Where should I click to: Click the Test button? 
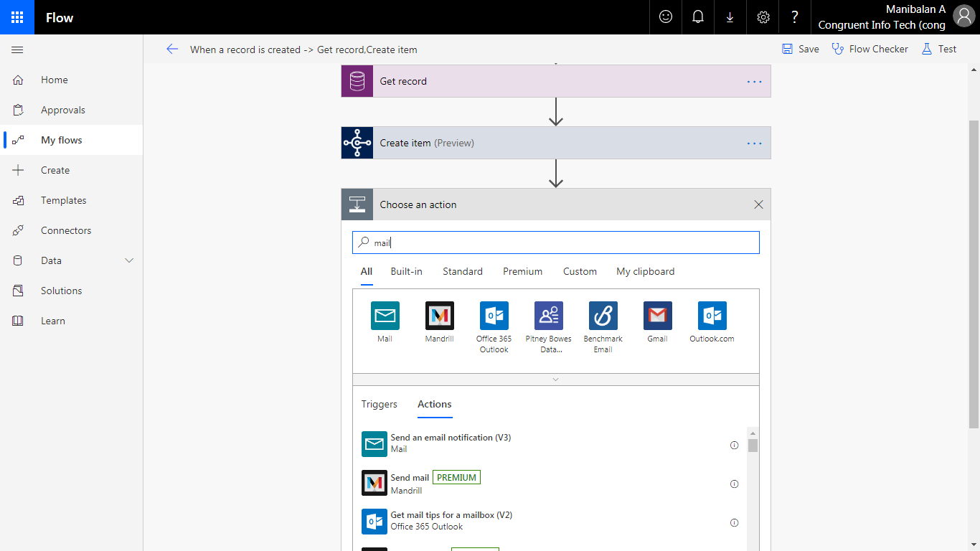(939, 49)
